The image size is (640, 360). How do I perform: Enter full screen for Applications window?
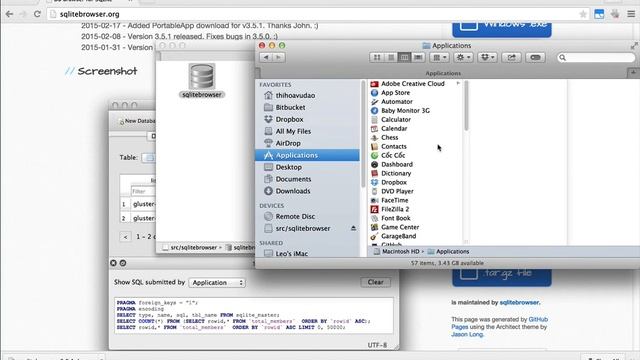click(x=634, y=46)
